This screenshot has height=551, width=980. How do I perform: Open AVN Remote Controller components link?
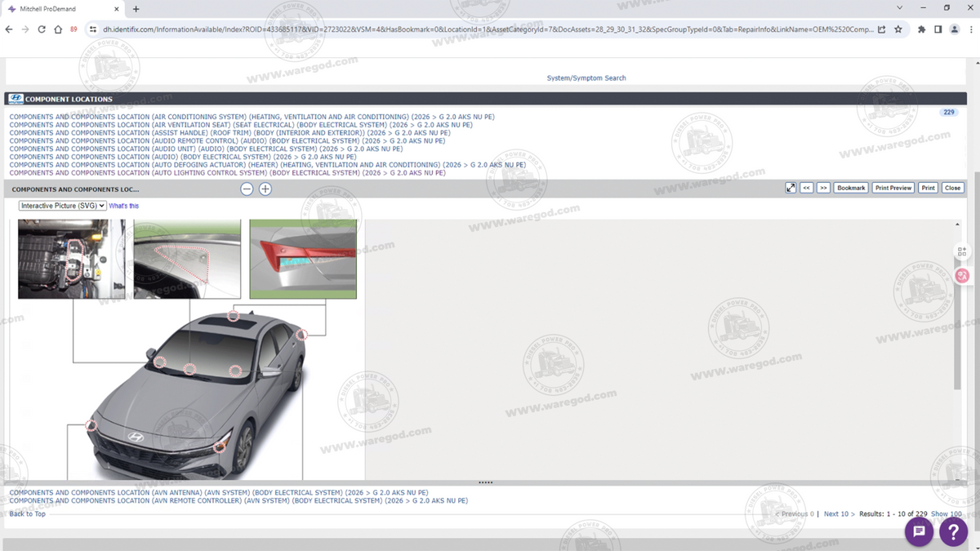coord(238,501)
